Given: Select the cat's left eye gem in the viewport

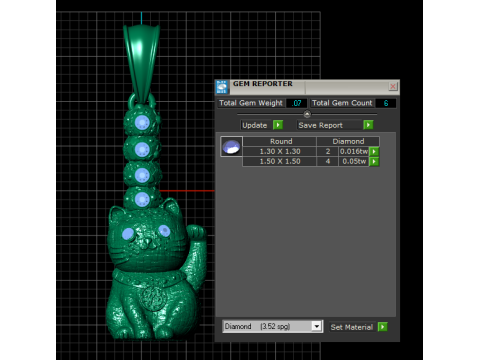Looking at the screenshot, I should 128,234.
